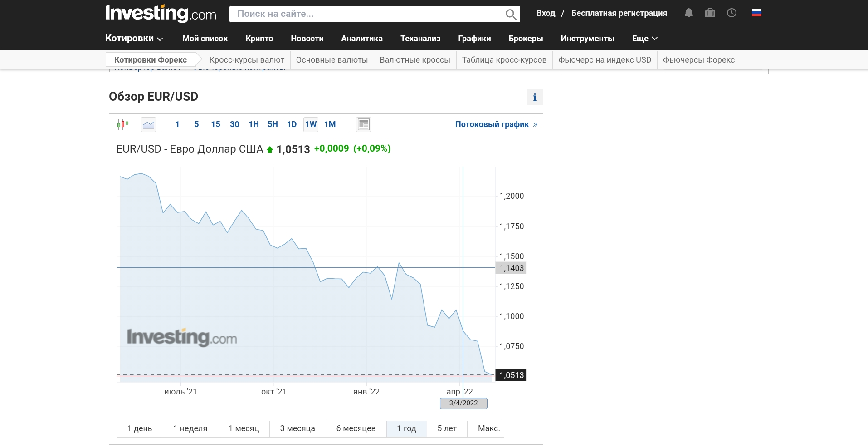The image size is (868, 448).
Task: Open Фьючерс на индекс USD link
Action: [605, 60]
